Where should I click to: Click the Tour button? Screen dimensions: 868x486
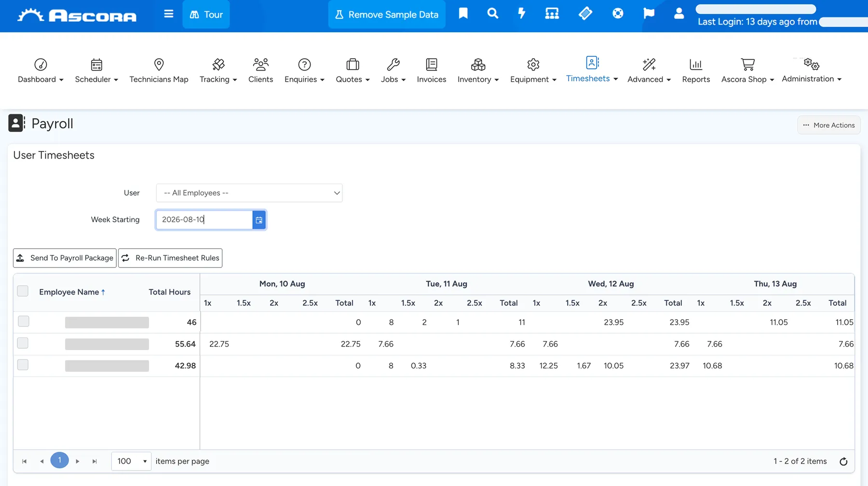click(x=206, y=14)
